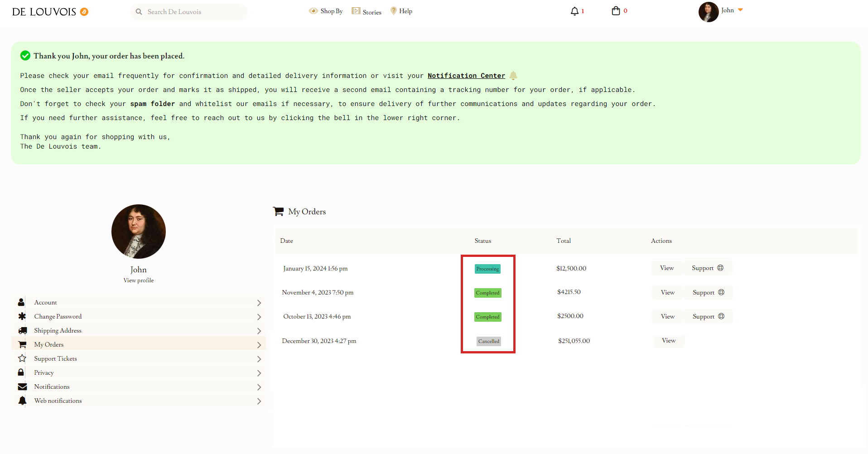Open Support Tickets in sidebar
Screen dimensions: 868x454
[55, 359]
